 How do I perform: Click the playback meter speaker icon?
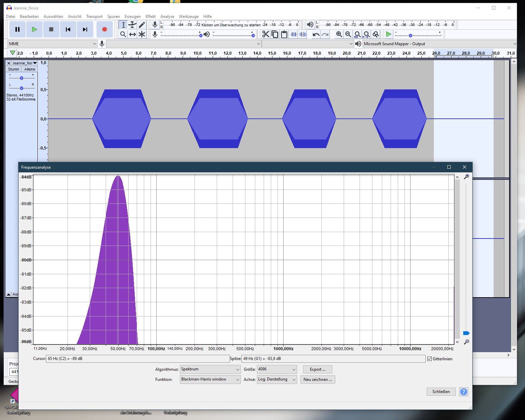310,25
